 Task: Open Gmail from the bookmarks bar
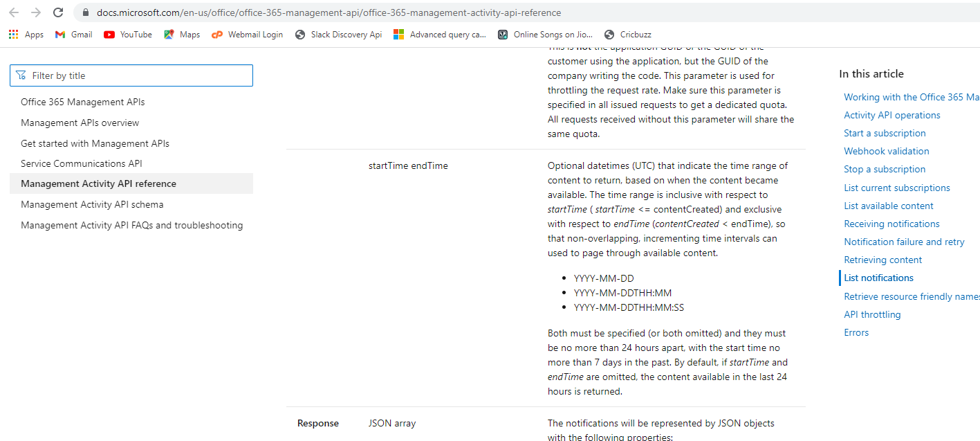[x=73, y=34]
